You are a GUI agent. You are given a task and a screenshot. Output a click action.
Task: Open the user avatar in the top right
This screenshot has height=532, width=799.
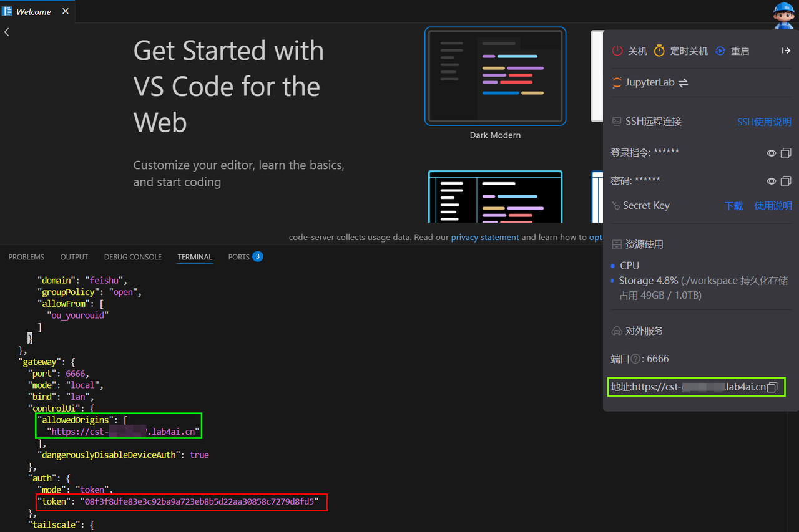(x=783, y=15)
